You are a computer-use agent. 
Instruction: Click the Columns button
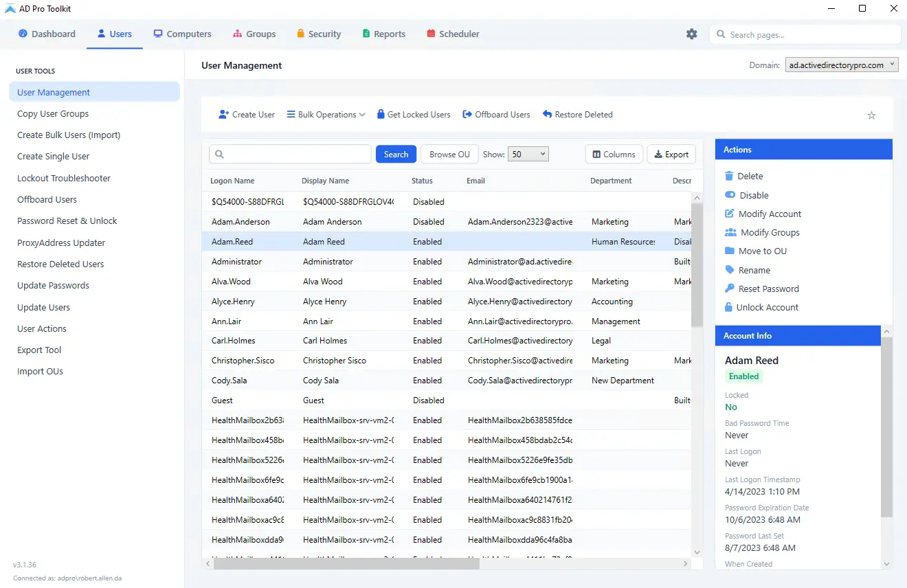click(x=614, y=155)
